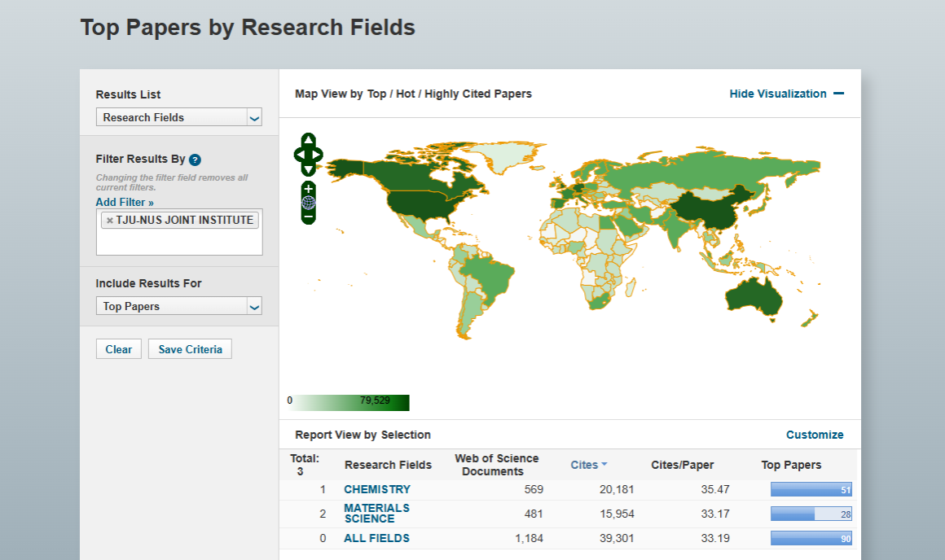
Task: Reset map to world view globe
Action: (x=309, y=203)
